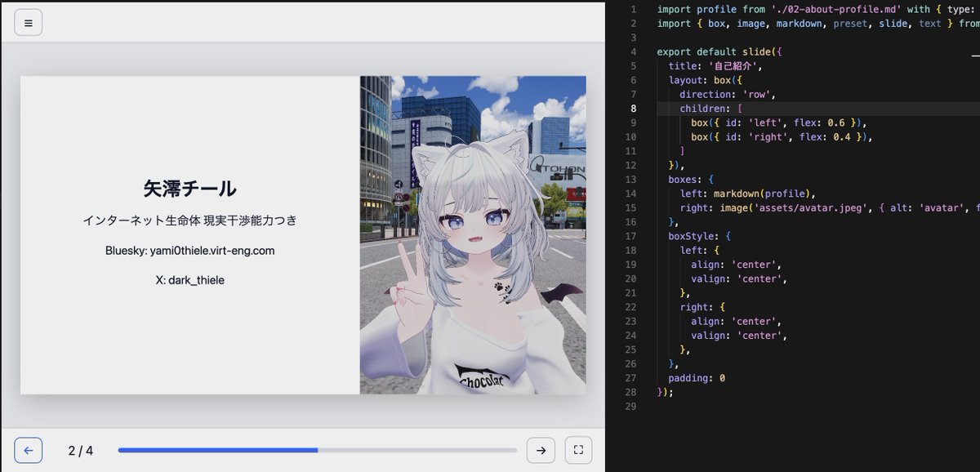Screen dimensions: 980x472
Task: Click the right: image('assets/avatar.jpeg' line
Action: click(830, 208)
